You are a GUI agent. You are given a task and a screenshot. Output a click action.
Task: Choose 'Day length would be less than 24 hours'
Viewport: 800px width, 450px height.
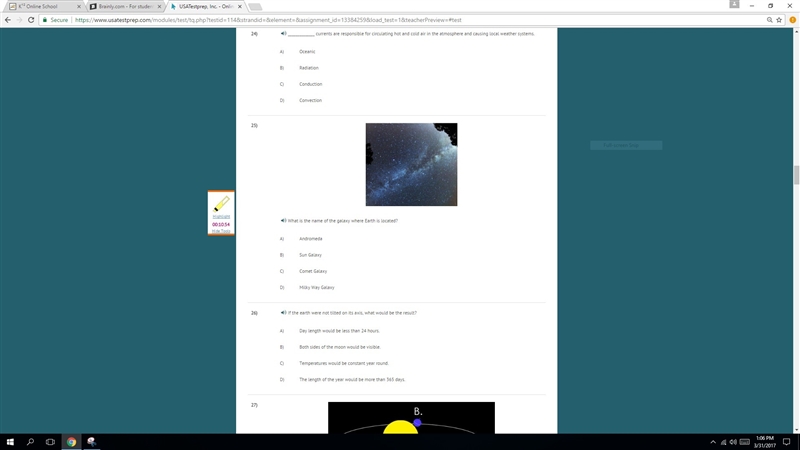339,331
